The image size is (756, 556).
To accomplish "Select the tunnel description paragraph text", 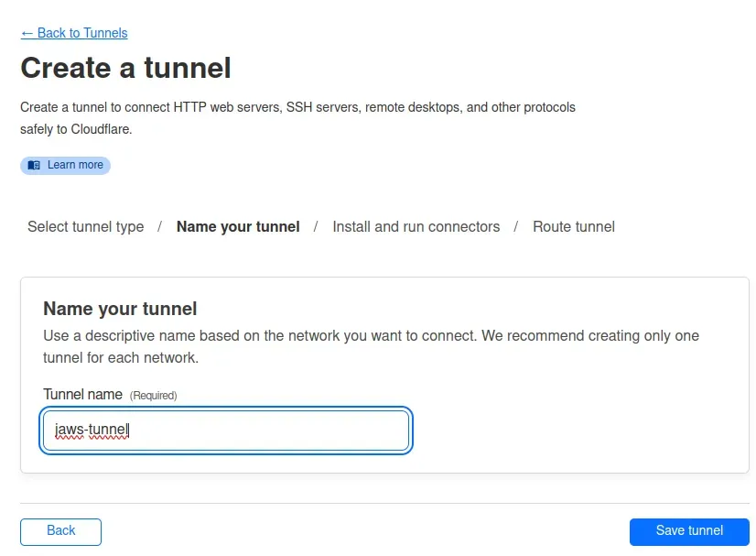I will point(297,117).
